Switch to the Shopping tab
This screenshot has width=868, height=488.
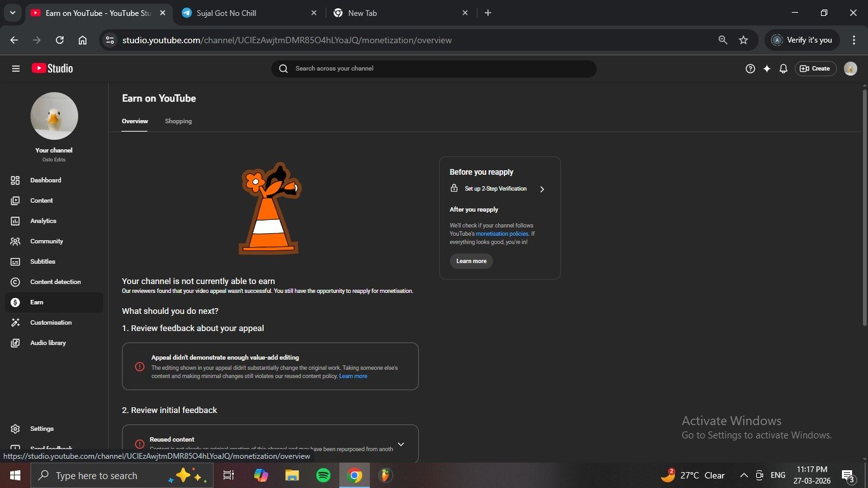[178, 121]
